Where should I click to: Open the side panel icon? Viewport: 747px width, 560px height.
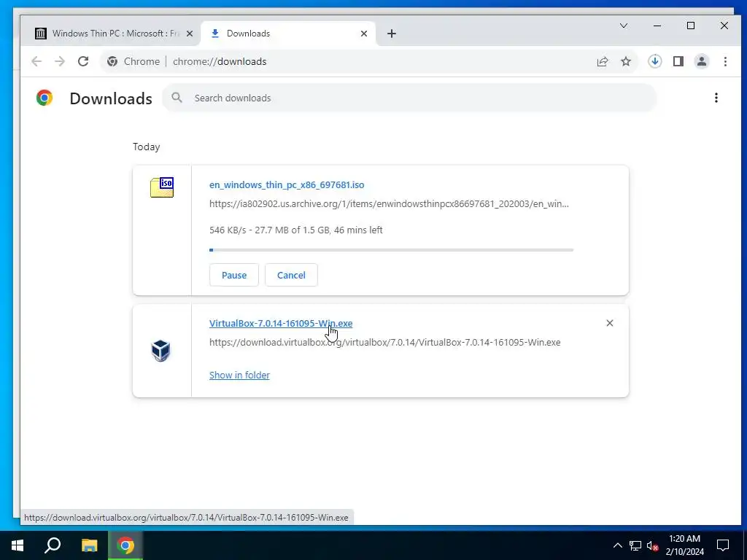pyautogui.click(x=678, y=61)
